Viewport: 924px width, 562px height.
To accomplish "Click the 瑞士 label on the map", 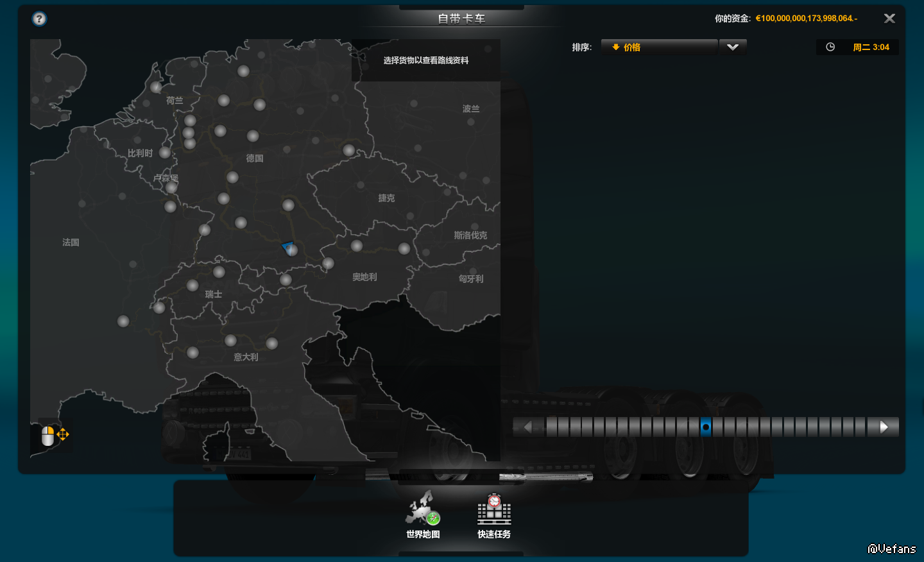I will tap(214, 294).
